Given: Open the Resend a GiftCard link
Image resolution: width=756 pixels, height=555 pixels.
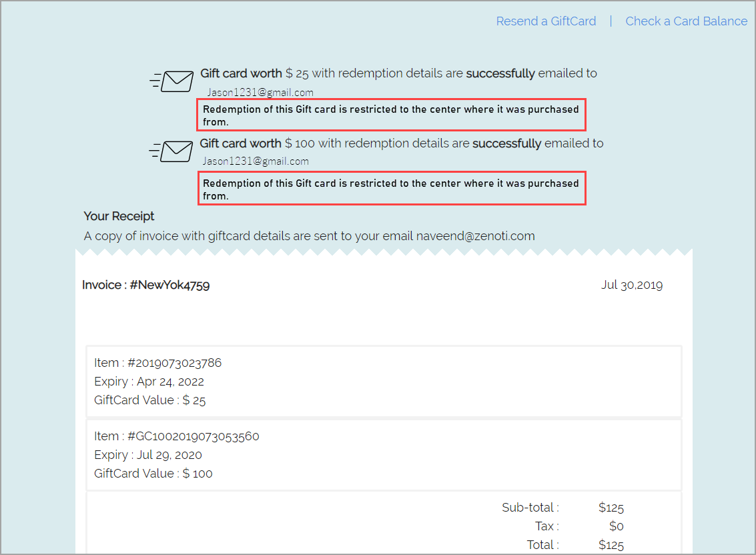Looking at the screenshot, I should 546,21.
